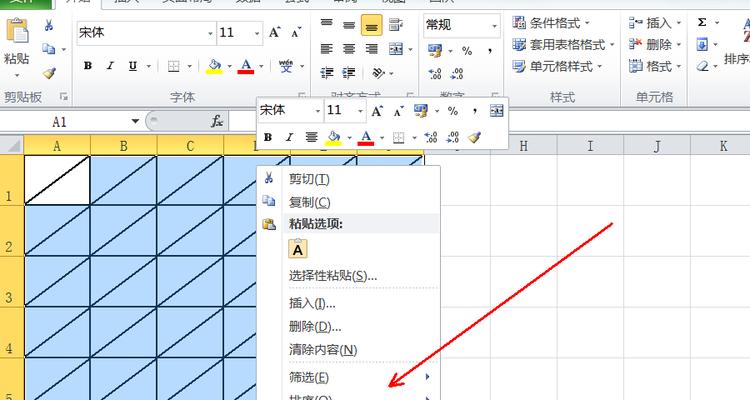This screenshot has height=400, width=750.
Task: Click the Copy icon in ribbon clipboard group
Action: [x=49, y=48]
